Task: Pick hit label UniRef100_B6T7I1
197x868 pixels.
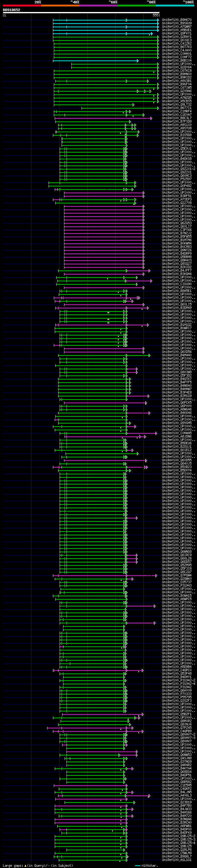Action: pyautogui.click(x=177, y=108)
